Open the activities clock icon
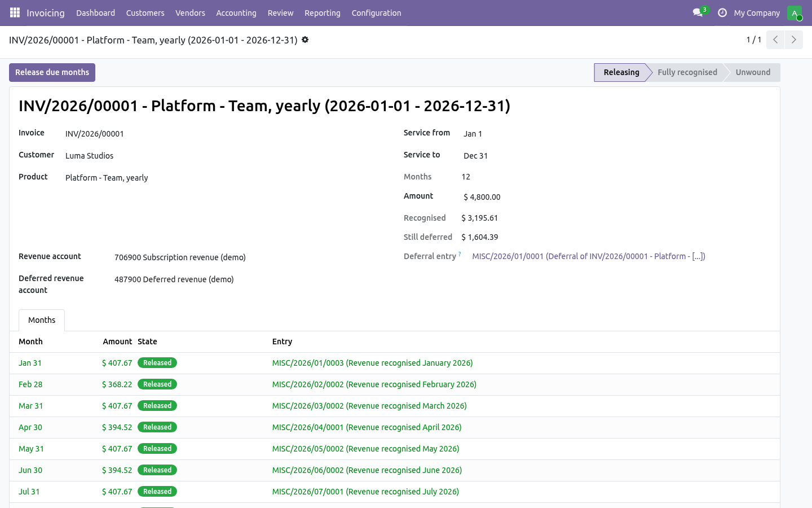 [722, 12]
